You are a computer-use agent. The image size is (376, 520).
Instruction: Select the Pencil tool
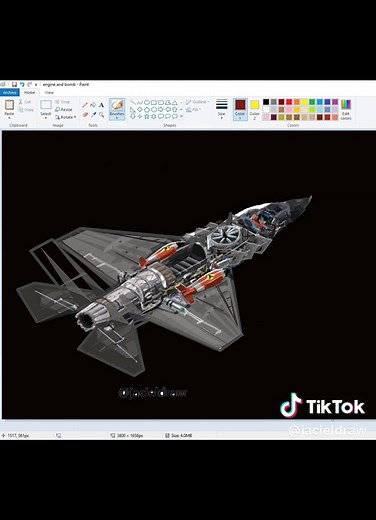85,105
